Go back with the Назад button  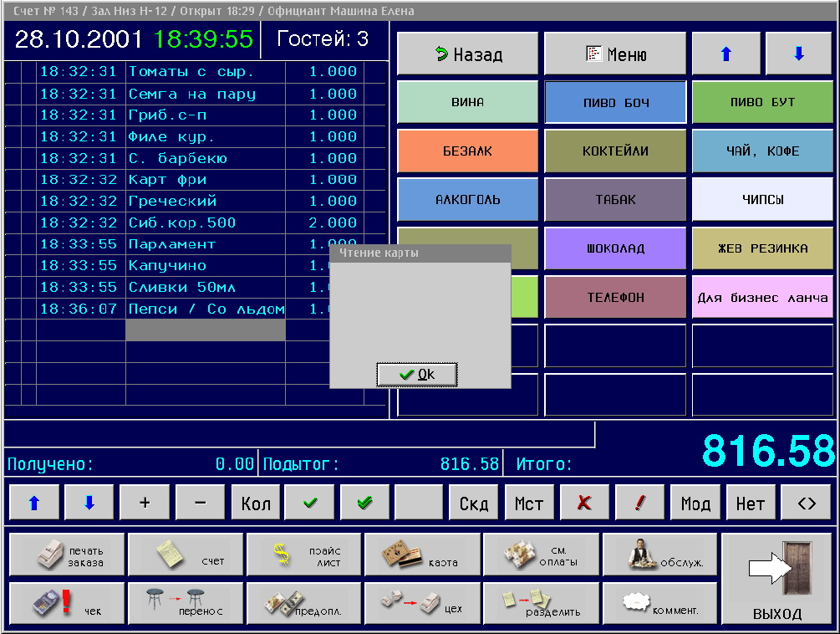[467, 54]
